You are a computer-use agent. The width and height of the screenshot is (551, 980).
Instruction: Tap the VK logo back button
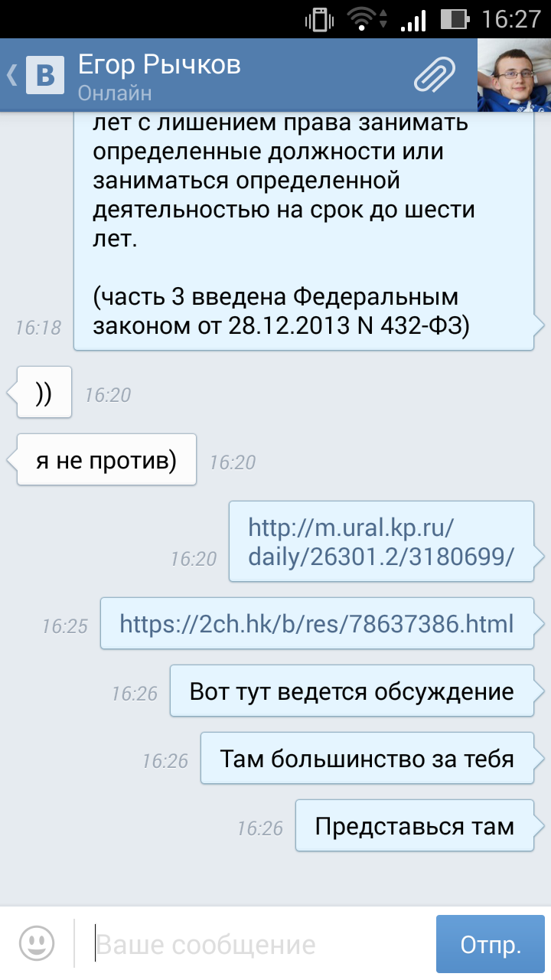[x=45, y=74]
